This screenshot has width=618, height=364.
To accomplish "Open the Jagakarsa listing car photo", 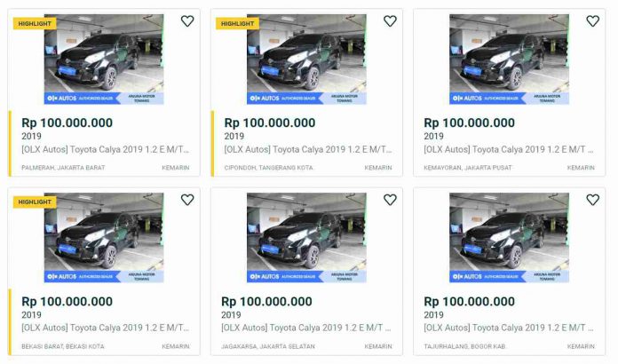I will coord(306,238).
